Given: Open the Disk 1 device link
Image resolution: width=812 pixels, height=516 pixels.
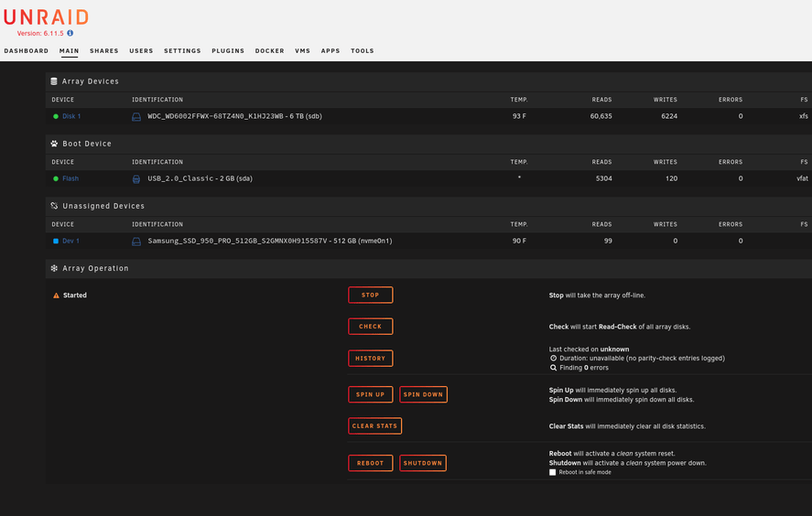Looking at the screenshot, I should click(x=71, y=116).
